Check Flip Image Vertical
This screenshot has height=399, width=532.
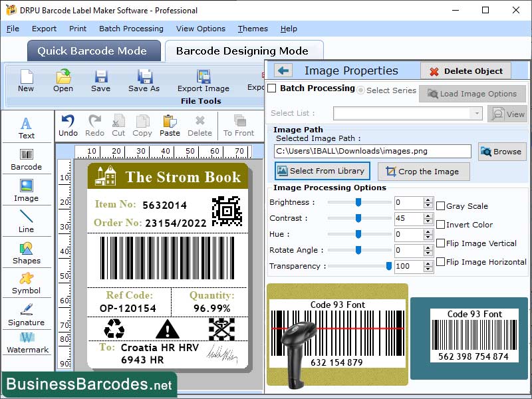(440, 243)
